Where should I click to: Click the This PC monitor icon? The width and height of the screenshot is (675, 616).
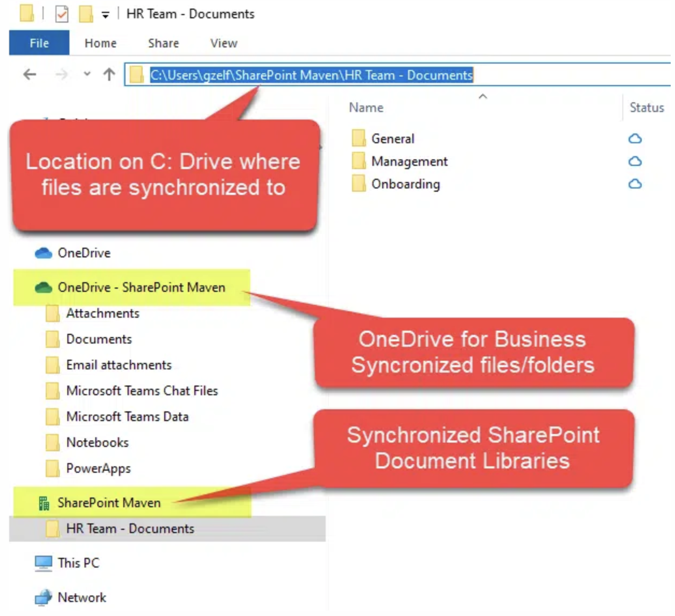(43, 564)
